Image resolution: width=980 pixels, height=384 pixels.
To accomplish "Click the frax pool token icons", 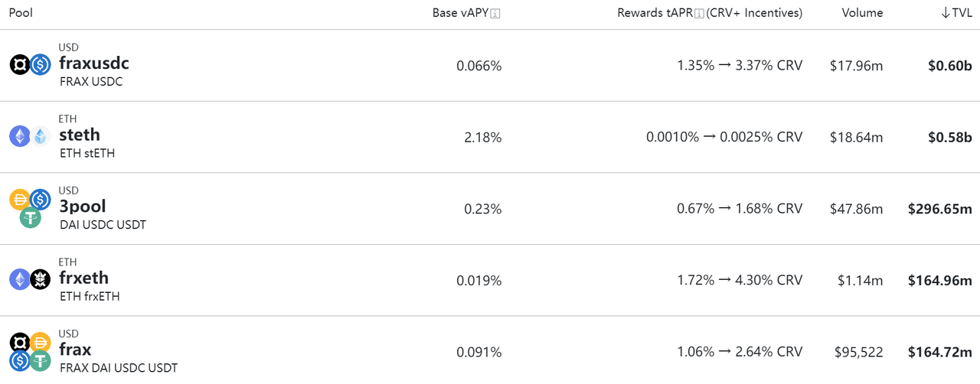I will pyautogui.click(x=30, y=351).
